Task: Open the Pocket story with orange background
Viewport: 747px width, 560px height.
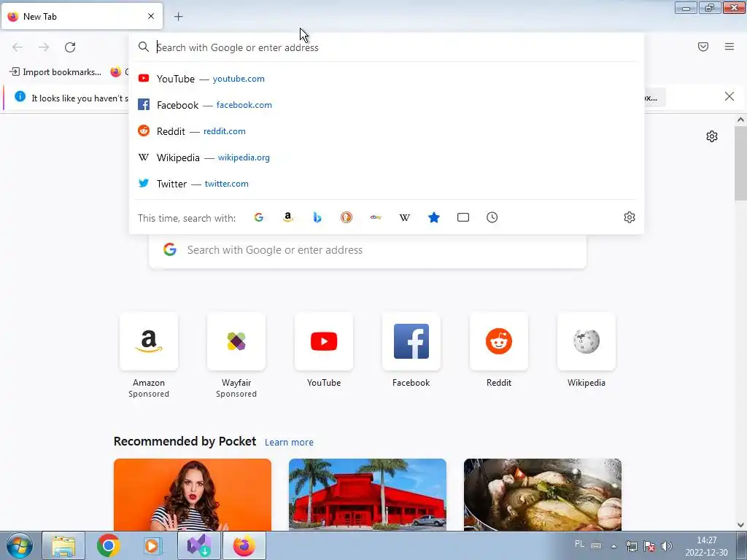Action: pyautogui.click(x=193, y=494)
